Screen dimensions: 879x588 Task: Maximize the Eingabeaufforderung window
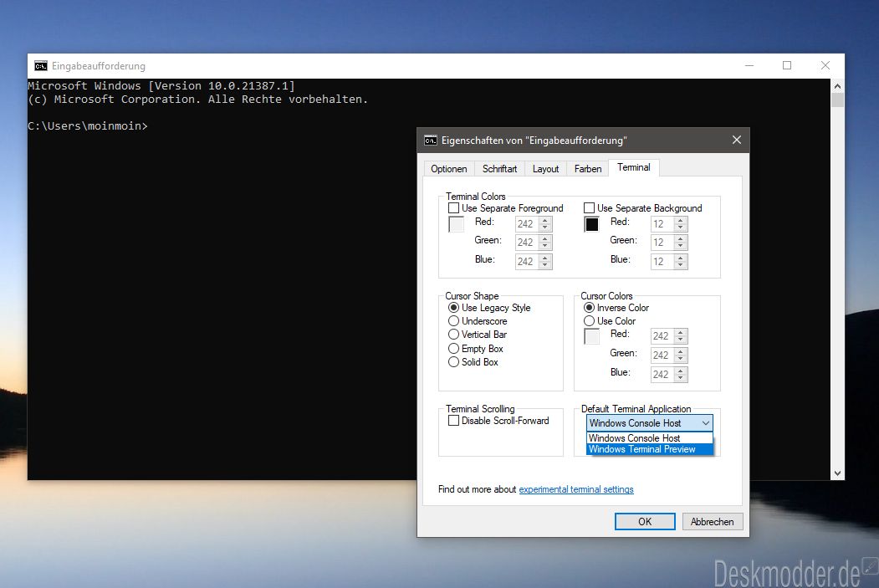click(x=787, y=65)
